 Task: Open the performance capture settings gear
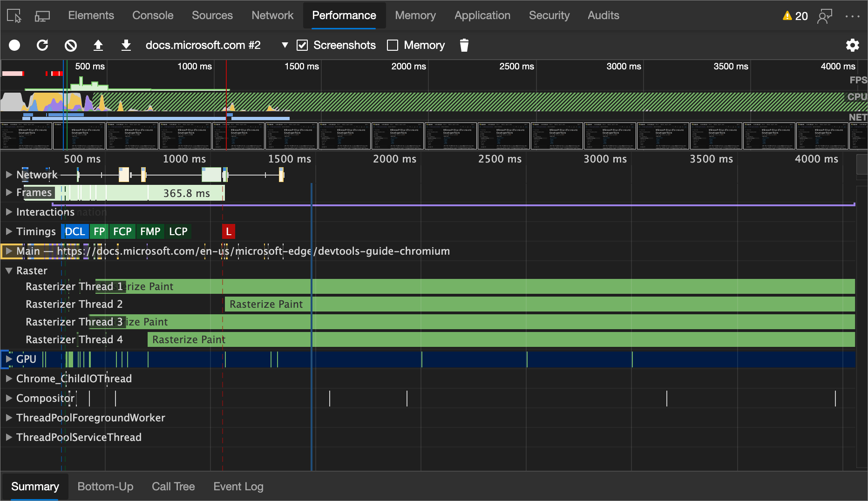[x=853, y=45]
